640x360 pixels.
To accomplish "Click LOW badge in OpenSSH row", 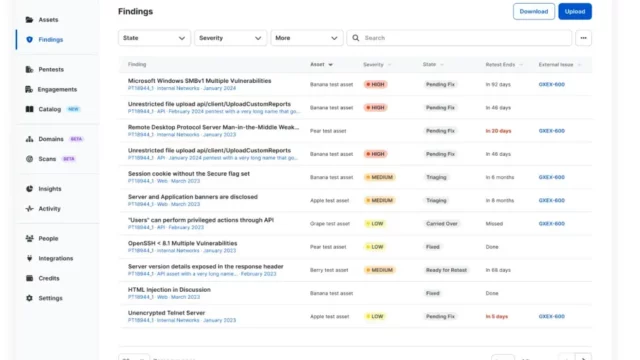I will tap(375, 247).
